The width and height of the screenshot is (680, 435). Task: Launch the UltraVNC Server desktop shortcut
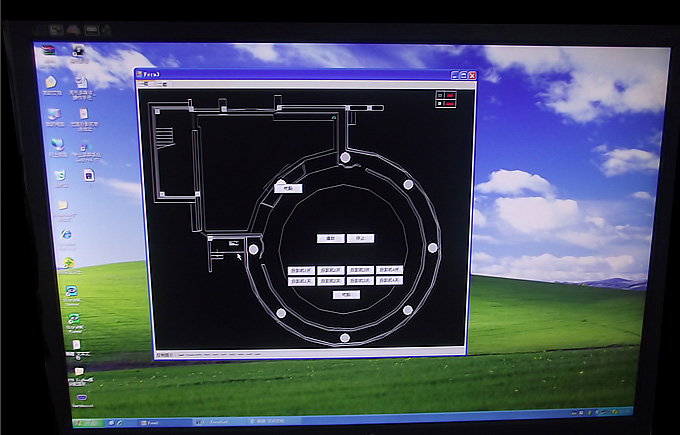coord(71,291)
